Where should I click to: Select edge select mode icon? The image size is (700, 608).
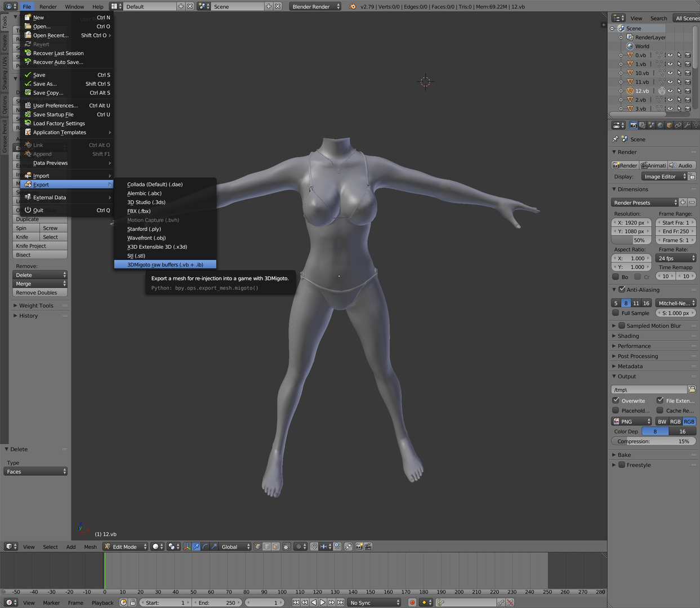point(267,547)
